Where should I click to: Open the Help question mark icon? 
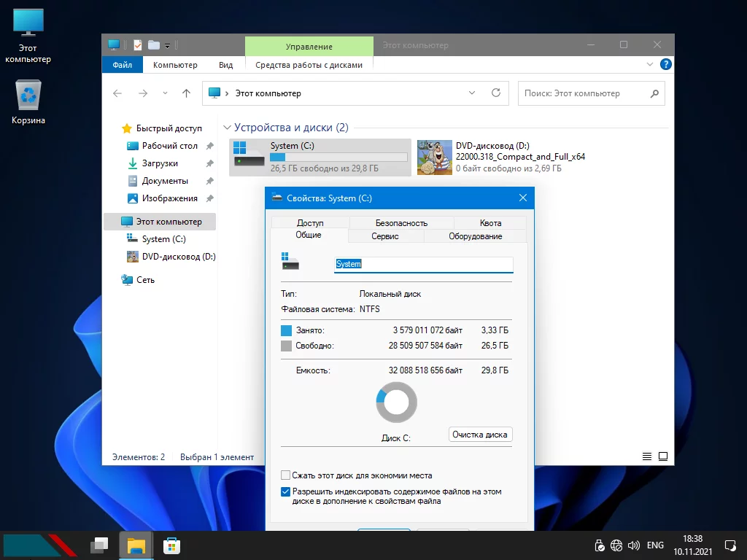[665, 65]
